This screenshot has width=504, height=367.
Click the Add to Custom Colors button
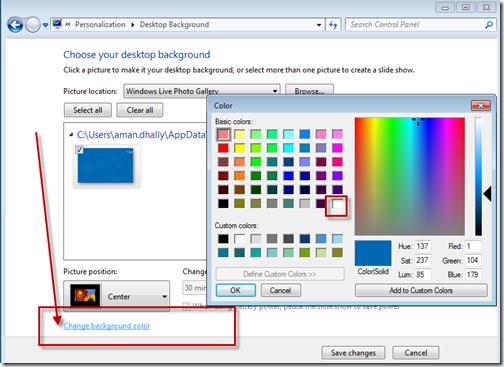pos(421,290)
